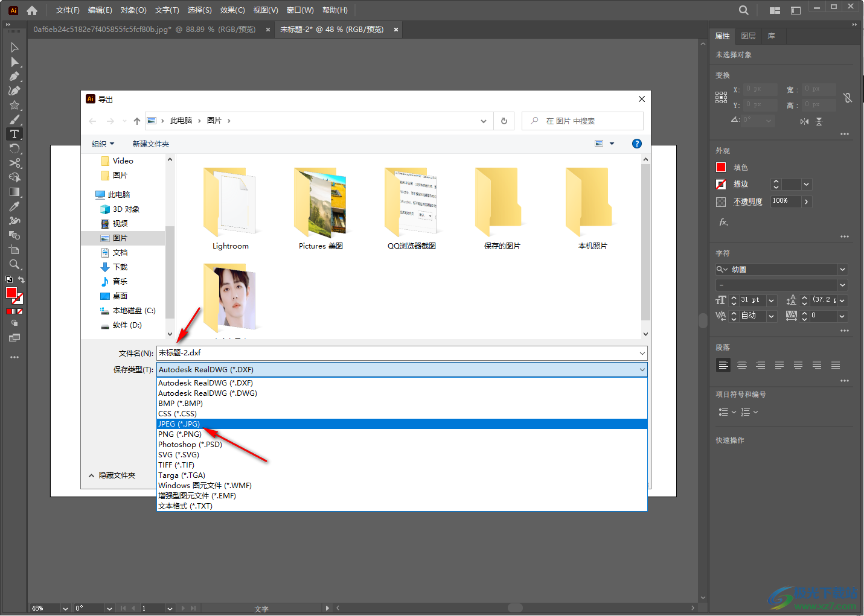Toggle the constrain width and height proportions link
This screenshot has width=864, height=616.
pyautogui.click(x=848, y=98)
